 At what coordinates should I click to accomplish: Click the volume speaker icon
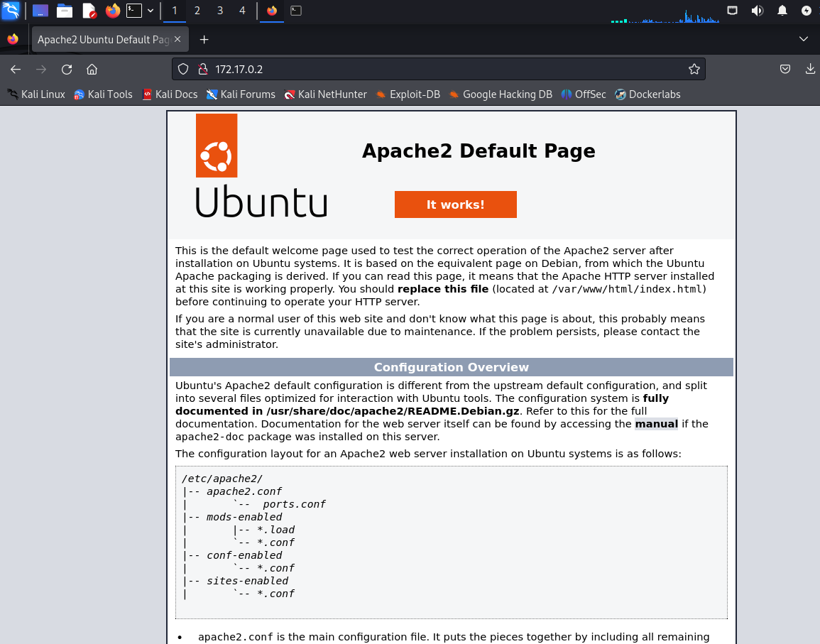click(x=758, y=11)
